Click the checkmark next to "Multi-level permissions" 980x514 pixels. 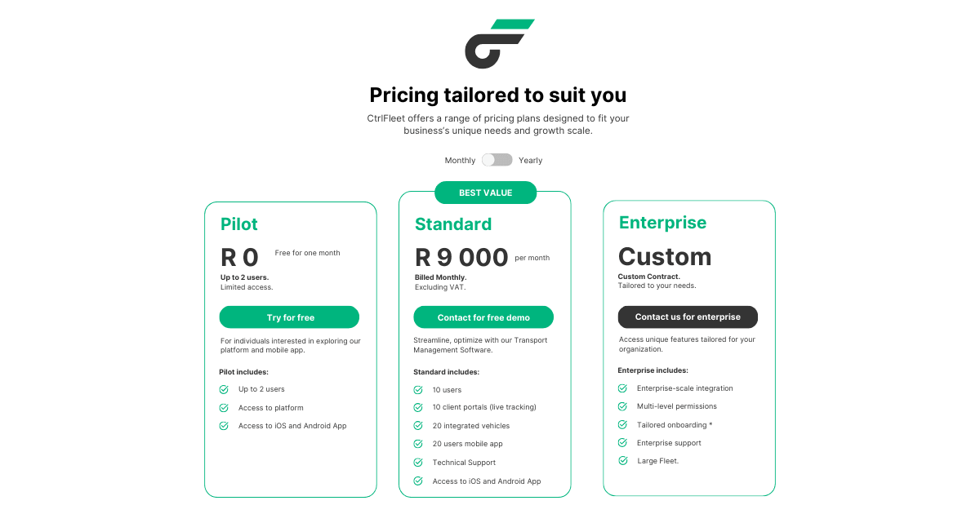click(x=622, y=406)
